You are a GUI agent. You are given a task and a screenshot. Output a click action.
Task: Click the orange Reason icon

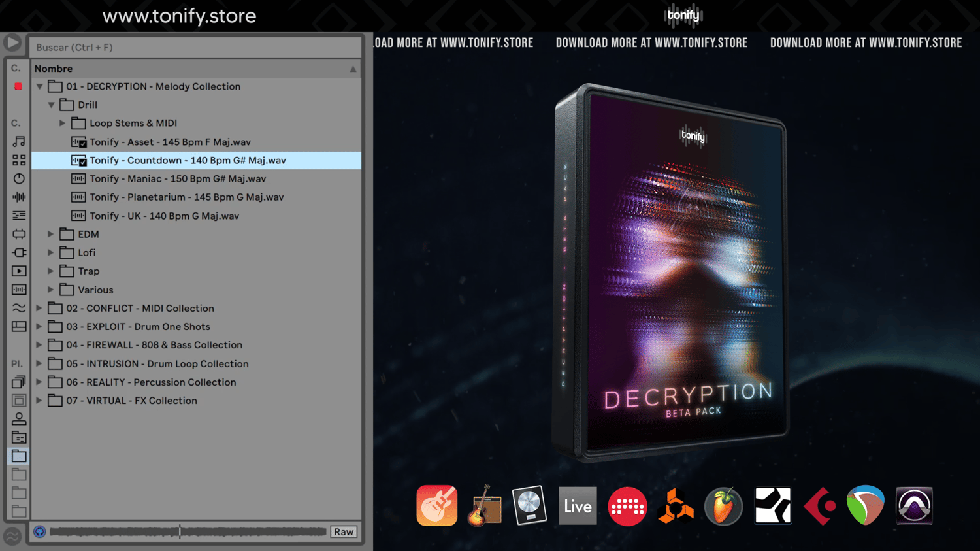pos(676,506)
